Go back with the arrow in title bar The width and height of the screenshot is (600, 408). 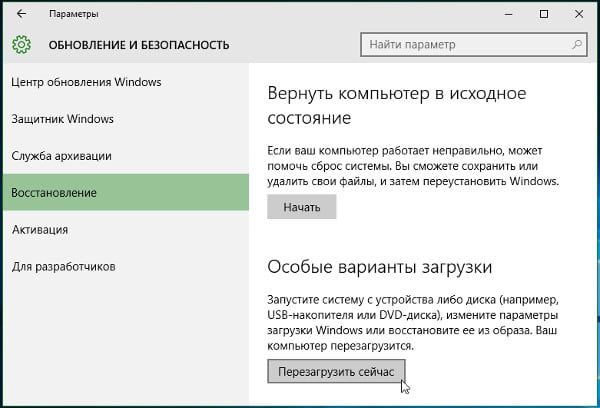point(21,14)
